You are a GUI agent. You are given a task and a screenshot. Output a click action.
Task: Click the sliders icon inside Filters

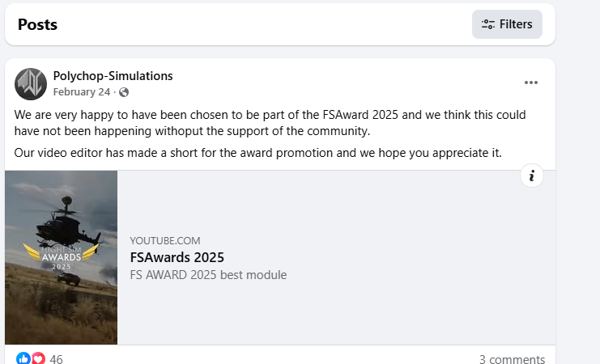488,24
